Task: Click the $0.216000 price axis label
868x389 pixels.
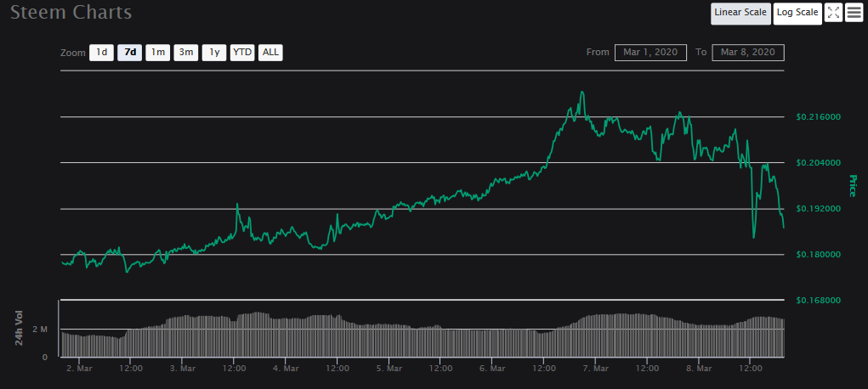Action: pos(818,116)
